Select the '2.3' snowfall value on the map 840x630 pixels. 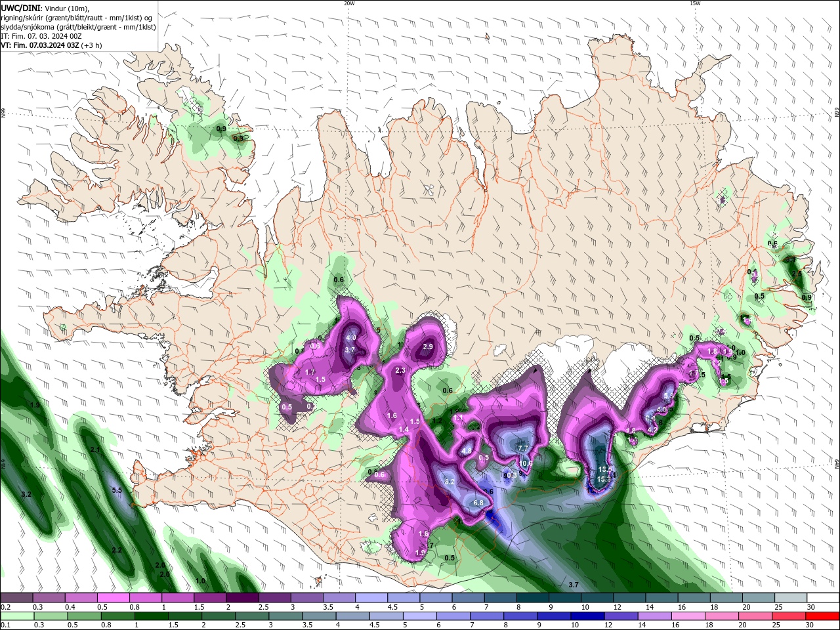(400, 371)
